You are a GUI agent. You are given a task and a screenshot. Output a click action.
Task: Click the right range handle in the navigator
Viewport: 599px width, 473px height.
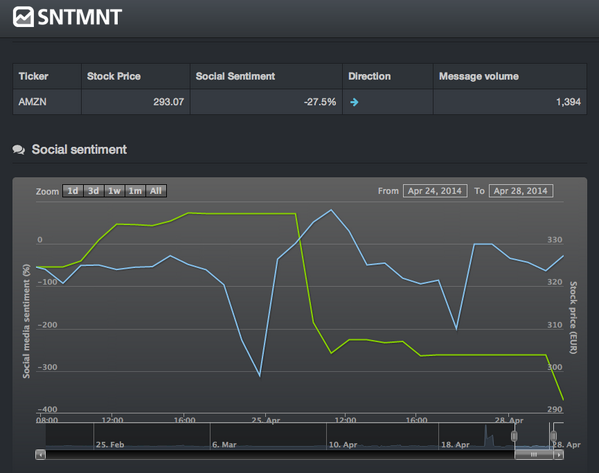pyautogui.click(x=554, y=436)
